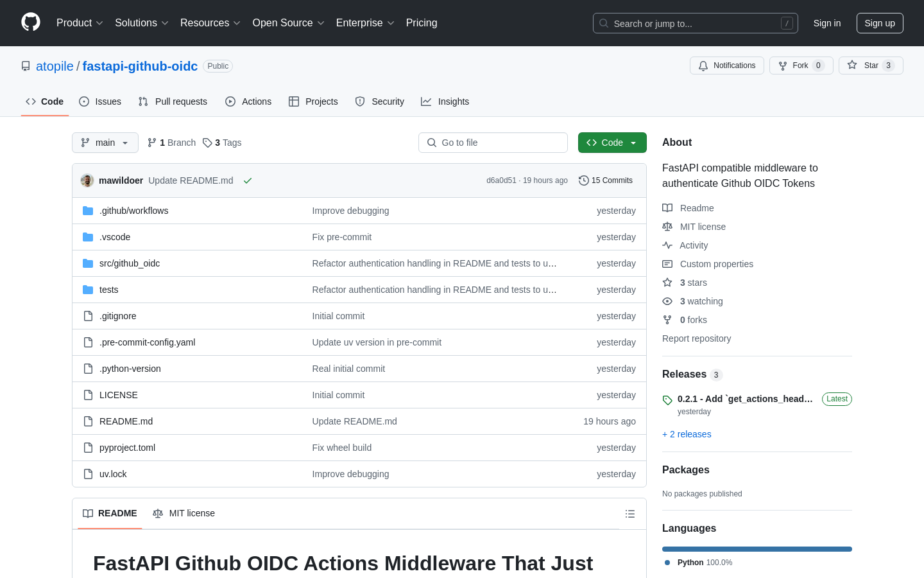Click the pyproject.toml file icon

tap(88, 448)
